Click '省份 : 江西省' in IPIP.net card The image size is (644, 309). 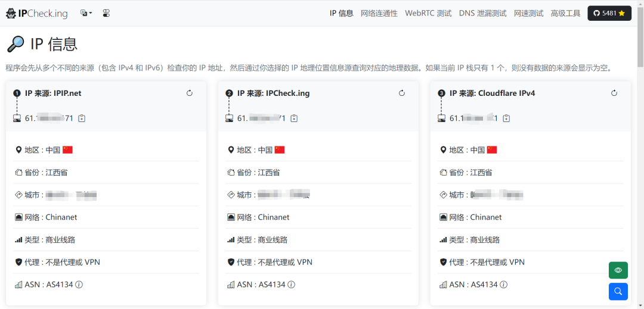click(46, 173)
